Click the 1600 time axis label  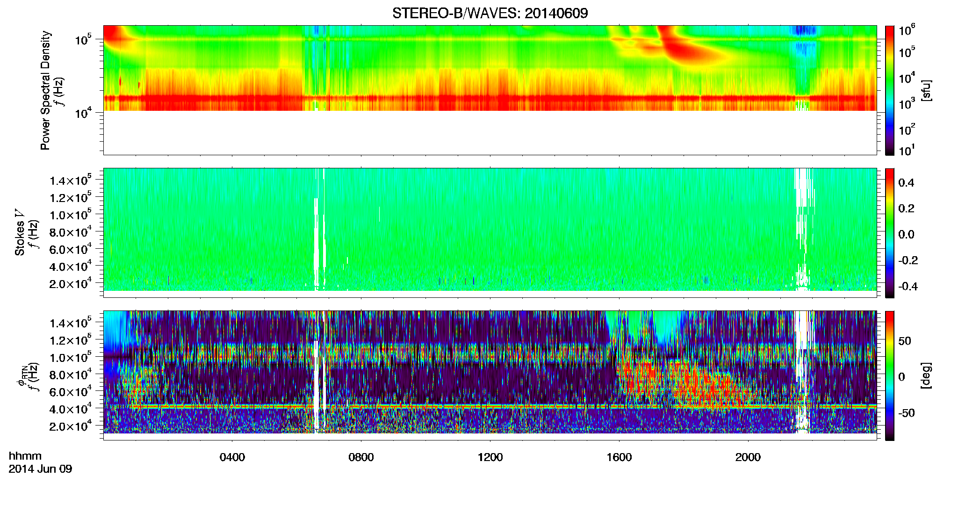click(619, 457)
